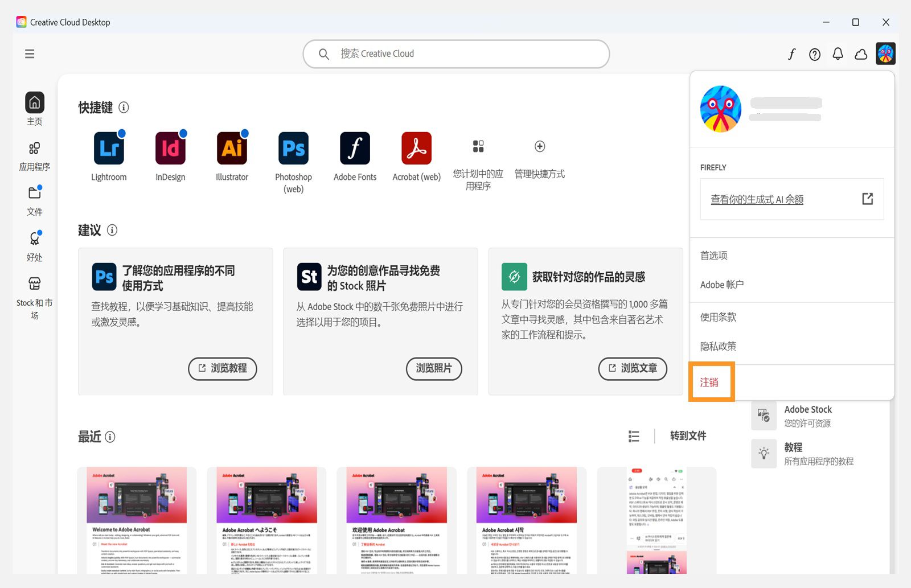Click the profile avatar in the header
The width and height of the screenshot is (911, 588).
click(885, 54)
